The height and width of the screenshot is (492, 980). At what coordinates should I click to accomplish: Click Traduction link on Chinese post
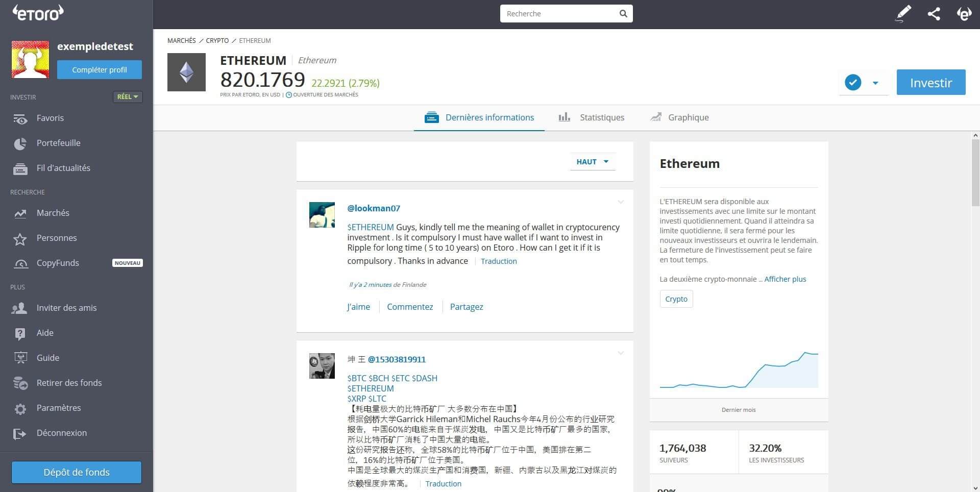[x=444, y=484]
